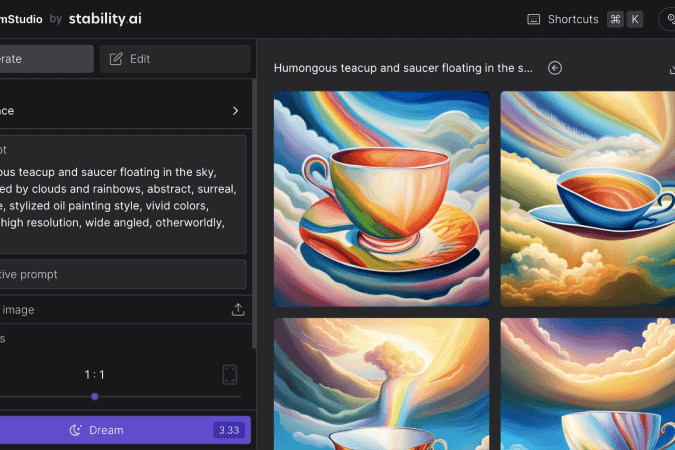Image resolution: width=675 pixels, height=450 pixels.
Task: Open the blue teacup image top-right
Action: click(x=587, y=199)
